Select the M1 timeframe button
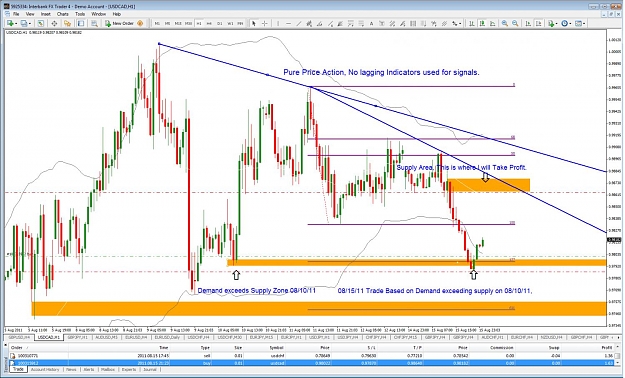This screenshot has height=378, width=625. coord(157,24)
